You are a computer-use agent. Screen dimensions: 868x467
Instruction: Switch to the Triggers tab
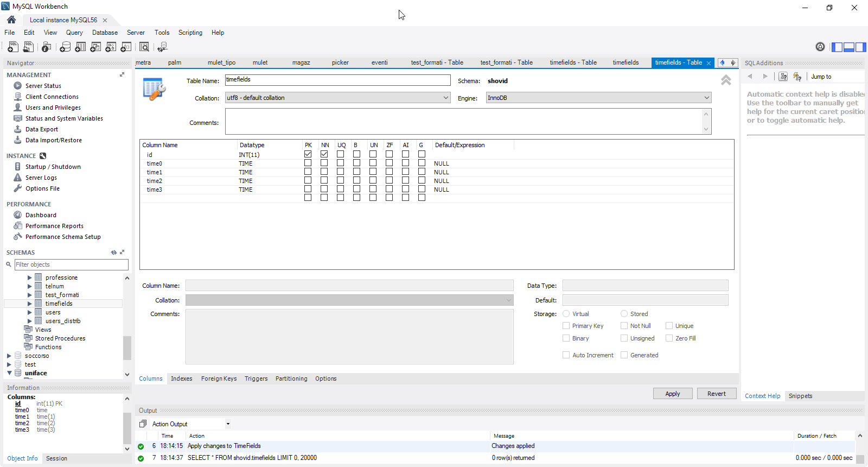click(256, 378)
